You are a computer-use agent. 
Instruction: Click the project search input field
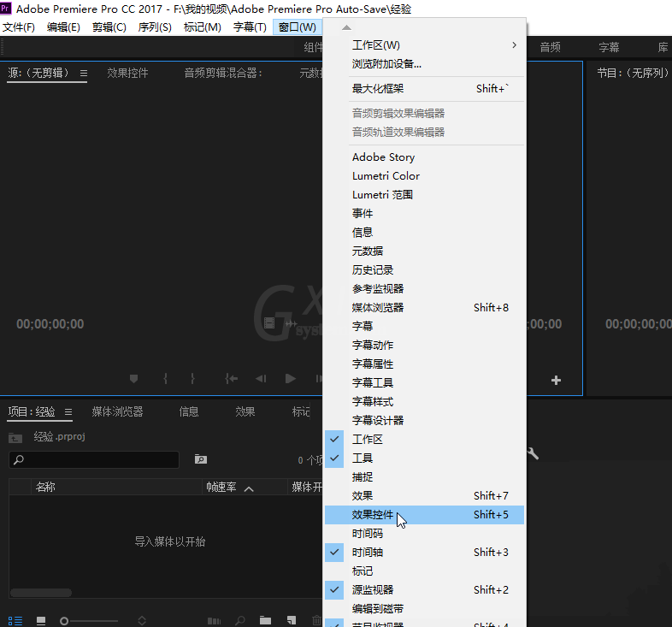coord(94,459)
